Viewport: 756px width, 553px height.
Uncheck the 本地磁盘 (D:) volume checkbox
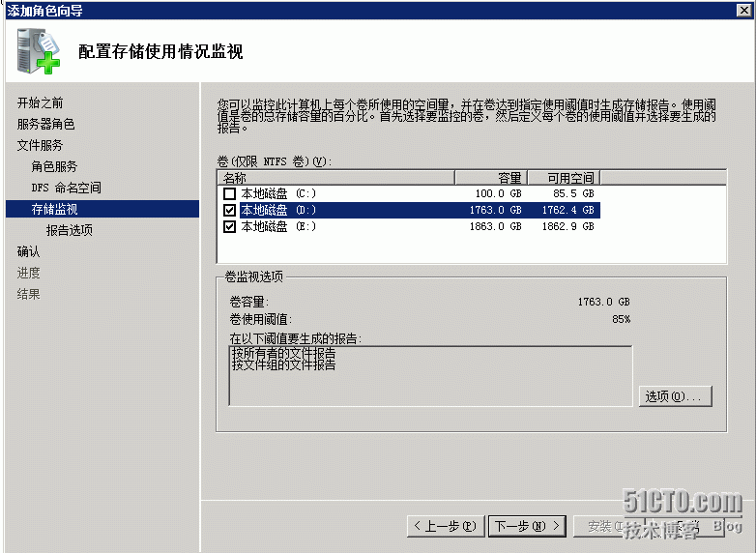pyautogui.click(x=229, y=210)
